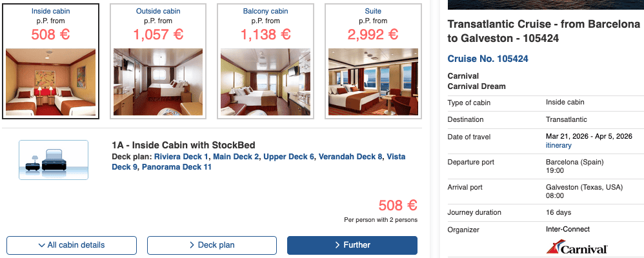
Task: Click the Balcony cabin 1,138 € price
Action: pyautogui.click(x=266, y=34)
